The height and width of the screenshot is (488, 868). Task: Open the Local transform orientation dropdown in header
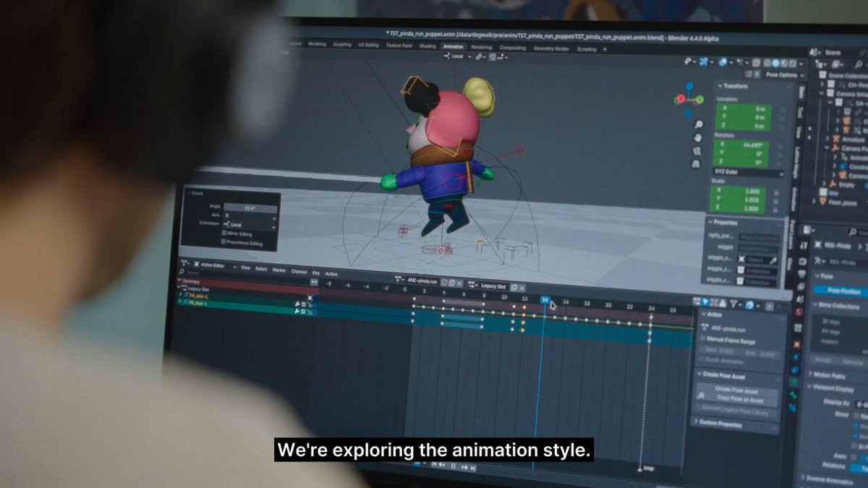click(456, 56)
